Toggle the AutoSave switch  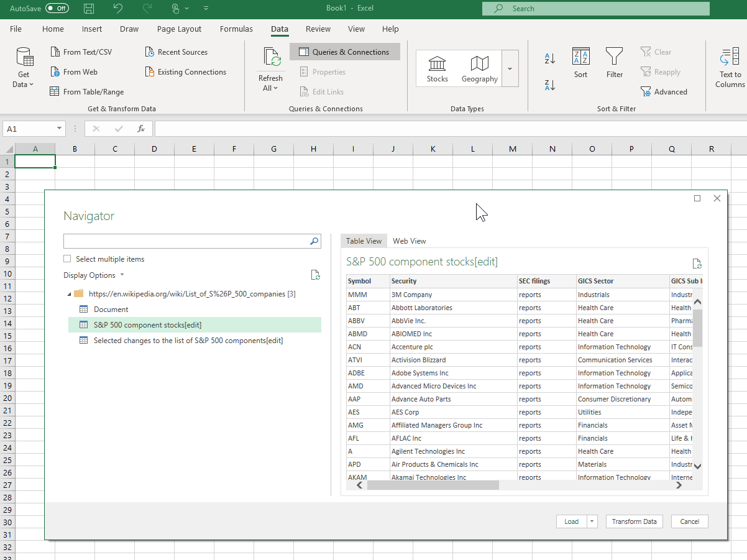tap(57, 9)
